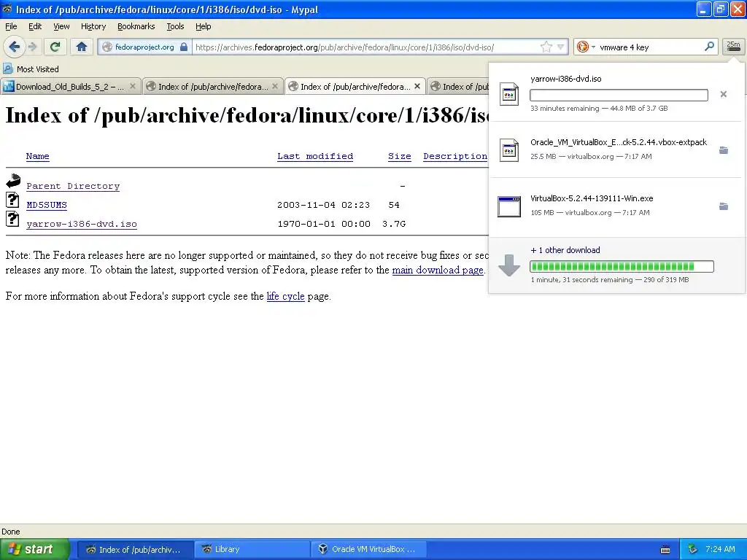Screen dimensions: 747x560
Task: Open folder containing Oracle VM VirtualBox extpack
Action: click(x=723, y=150)
